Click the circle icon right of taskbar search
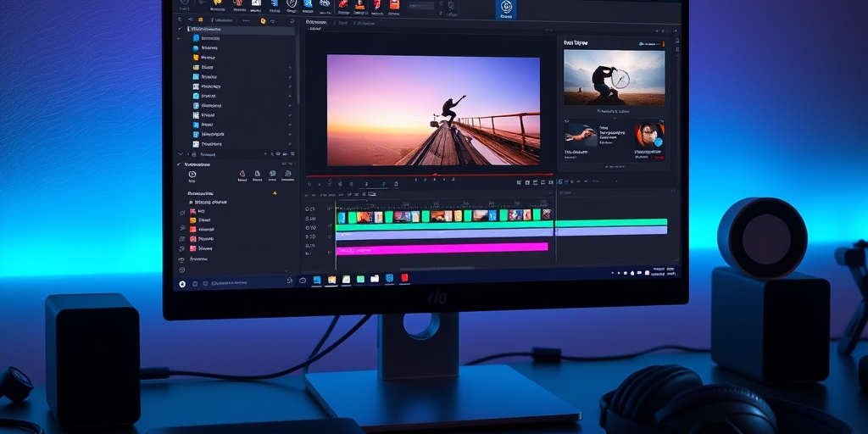 [x=303, y=281]
